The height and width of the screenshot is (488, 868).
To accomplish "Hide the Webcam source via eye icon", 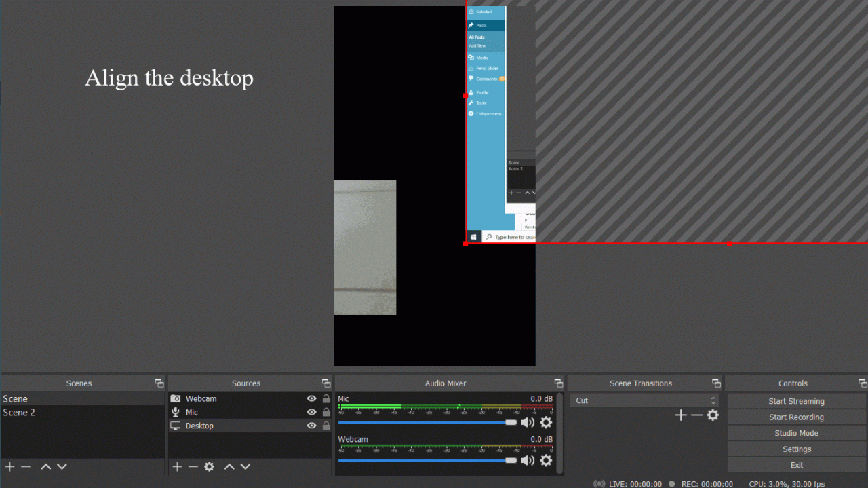I will coord(311,399).
